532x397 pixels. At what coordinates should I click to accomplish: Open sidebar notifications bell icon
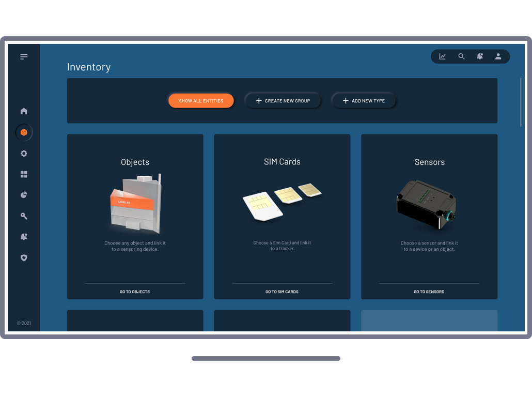[24, 237]
